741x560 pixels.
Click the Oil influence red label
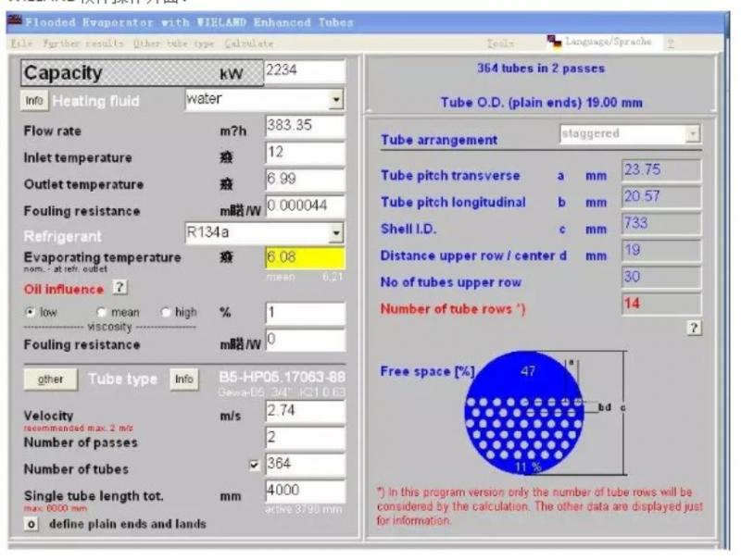coord(64,289)
